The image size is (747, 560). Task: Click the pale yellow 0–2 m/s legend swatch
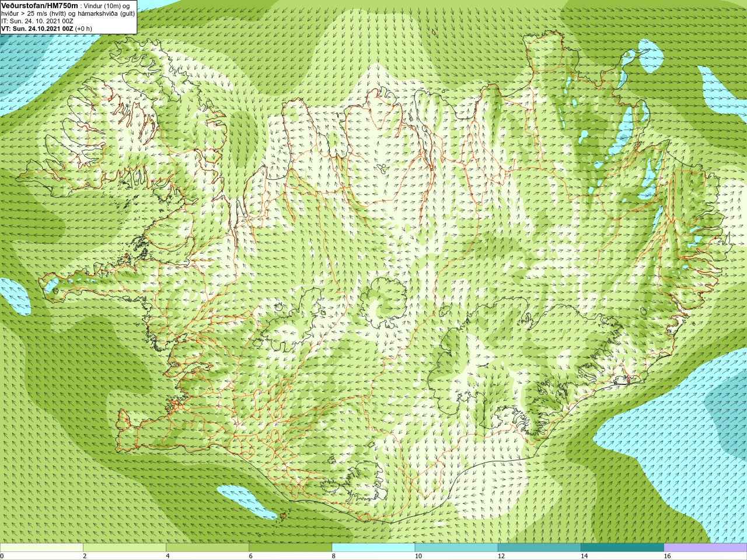pyautogui.click(x=41, y=548)
